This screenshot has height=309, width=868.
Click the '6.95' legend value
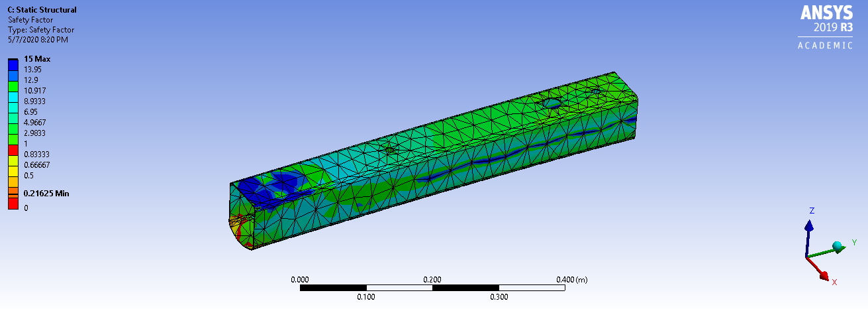31,112
